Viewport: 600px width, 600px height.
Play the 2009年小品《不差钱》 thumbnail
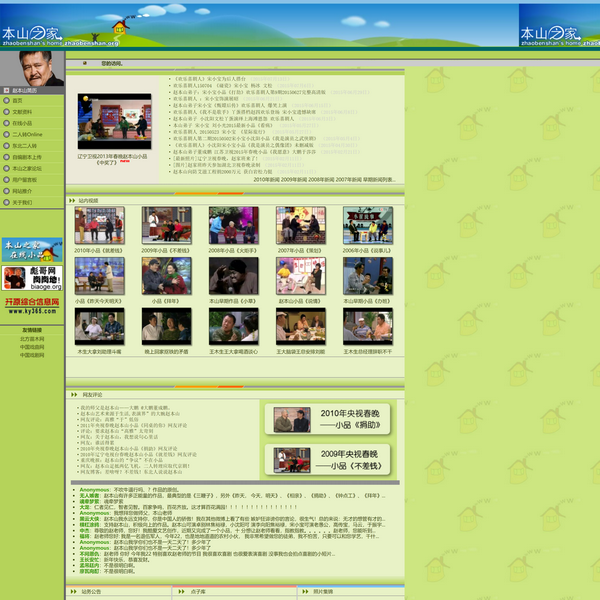tap(166, 225)
